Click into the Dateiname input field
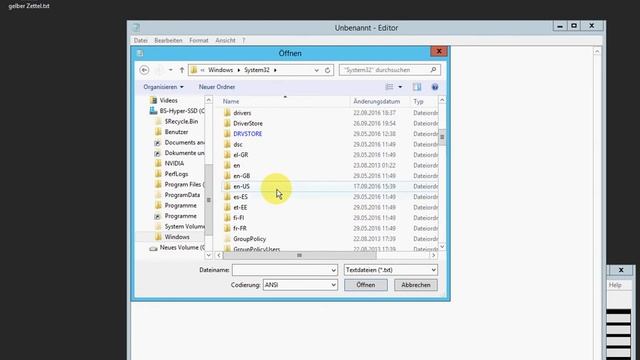The height and width of the screenshot is (360, 640). point(281,270)
